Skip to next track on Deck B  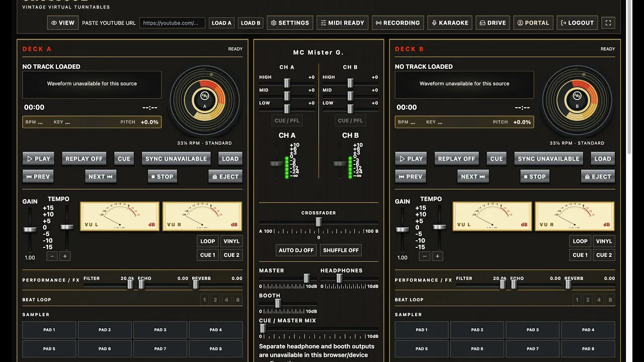pos(473,176)
